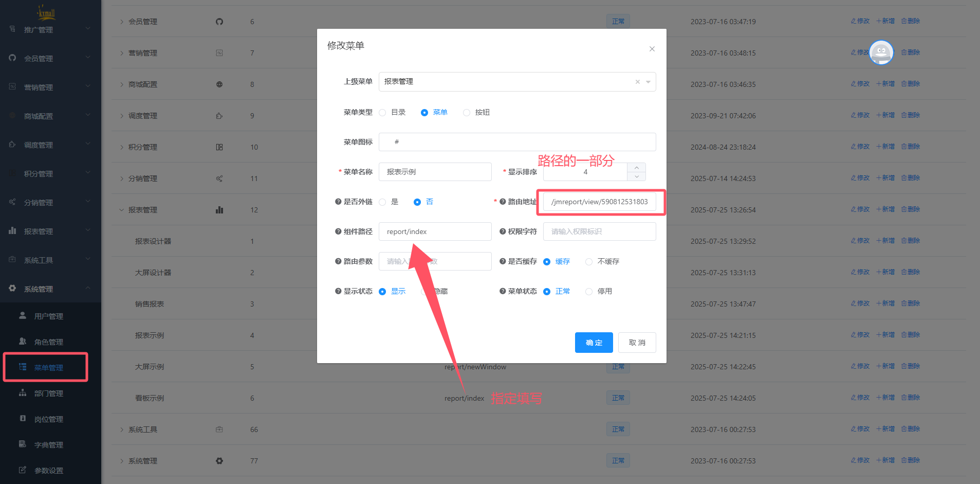Click the 取消 cancel button
Image resolution: width=980 pixels, height=484 pixels.
637,343
